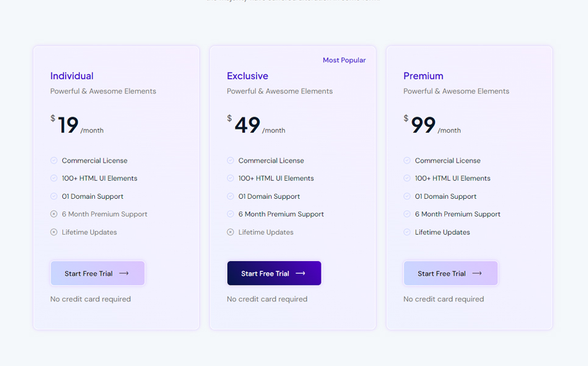Click cross icon beside Exclusive Lifetime Updates
The image size is (588, 366).
click(x=230, y=232)
